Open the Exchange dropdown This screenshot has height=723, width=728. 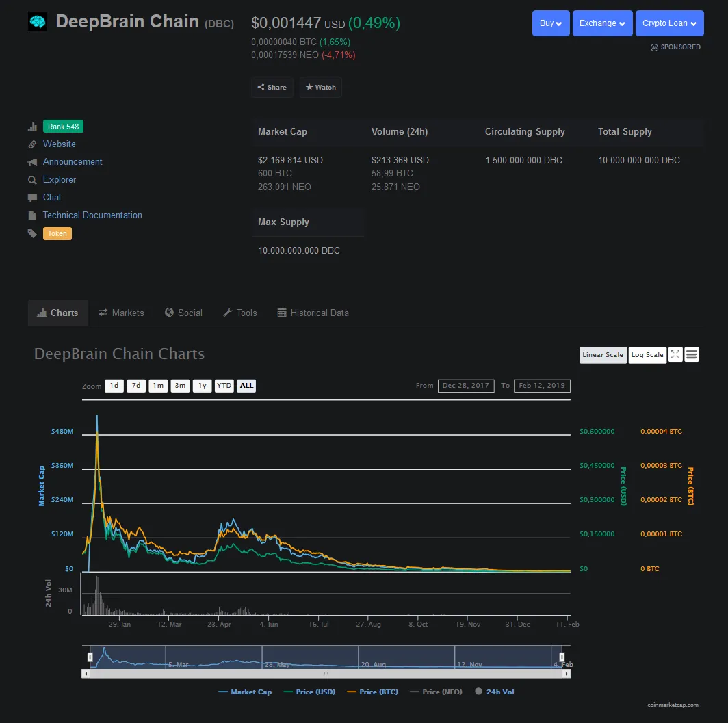point(602,23)
